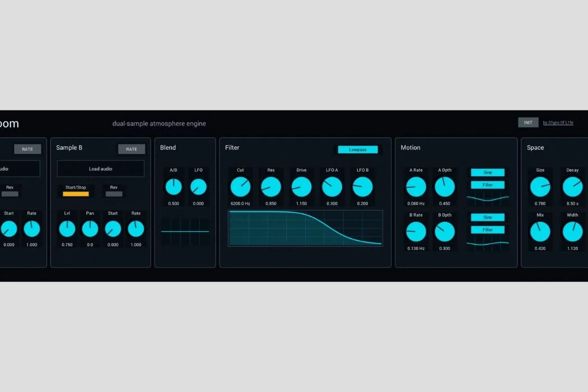The image size is (588, 392).
Task: Click the 'Filter' panel title
Action: pos(232,147)
